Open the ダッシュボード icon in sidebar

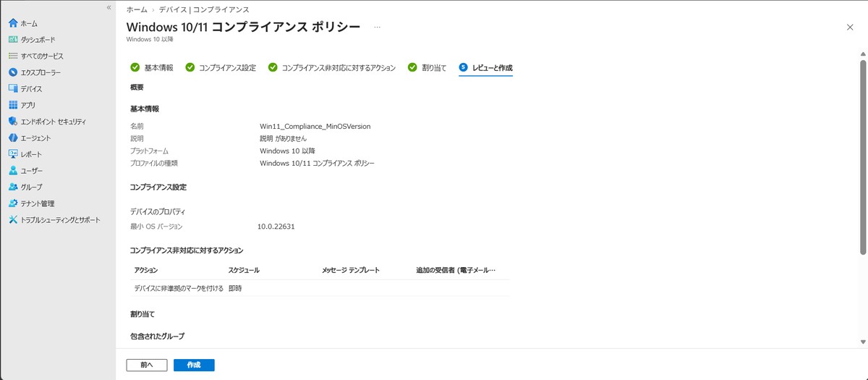coord(13,40)
